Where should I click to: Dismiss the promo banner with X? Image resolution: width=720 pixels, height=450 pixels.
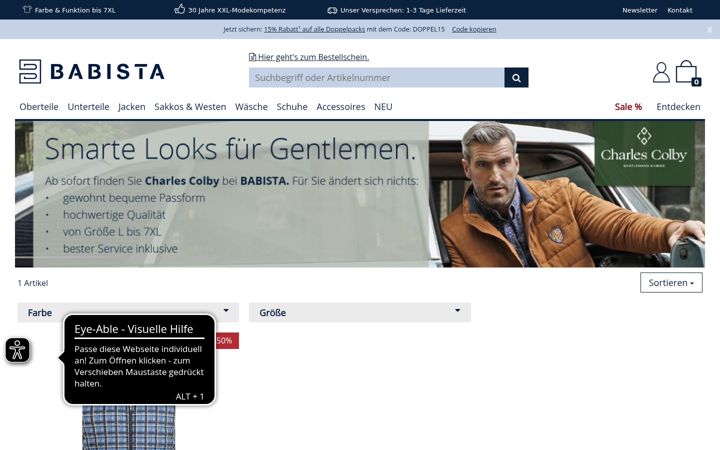(709, 29)
